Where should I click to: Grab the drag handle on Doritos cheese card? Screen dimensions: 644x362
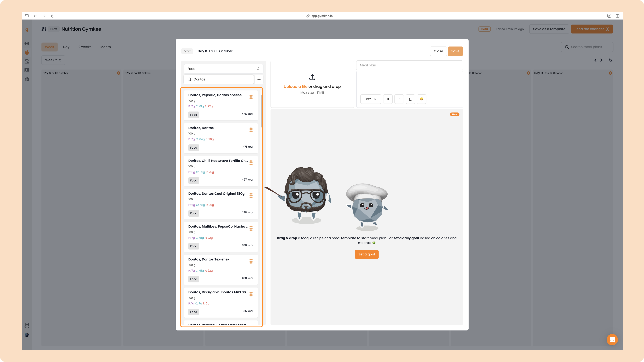coord(251,97)
